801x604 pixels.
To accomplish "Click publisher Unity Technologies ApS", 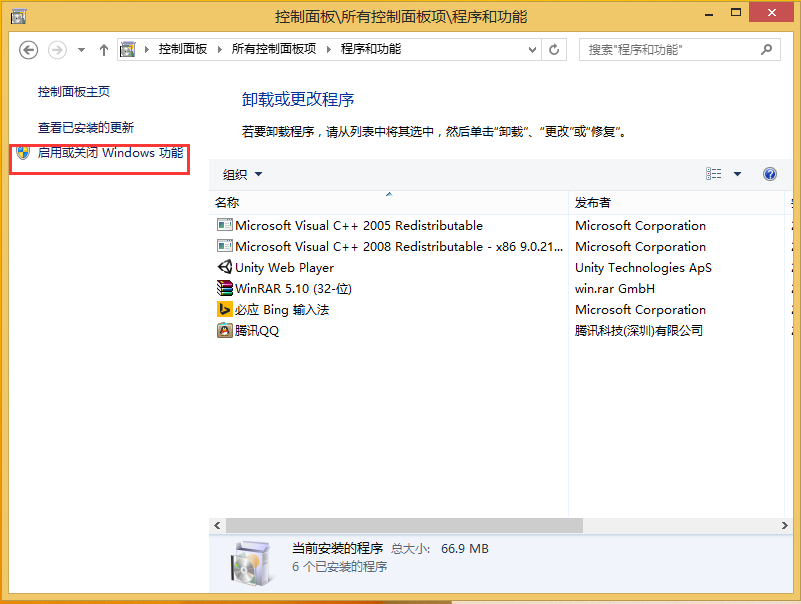I will tap(643, 268).
